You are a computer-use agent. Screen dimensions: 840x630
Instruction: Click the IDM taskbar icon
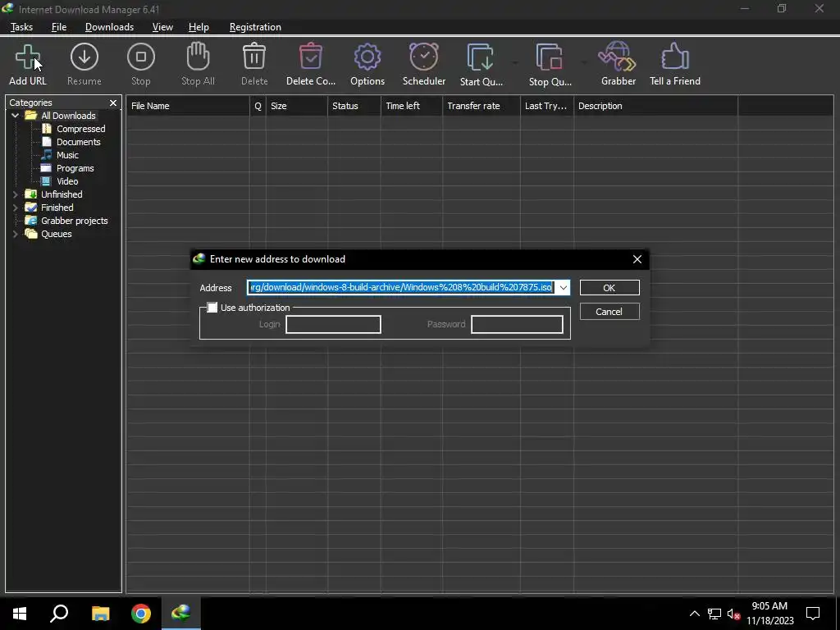click(x=181, y=613)
